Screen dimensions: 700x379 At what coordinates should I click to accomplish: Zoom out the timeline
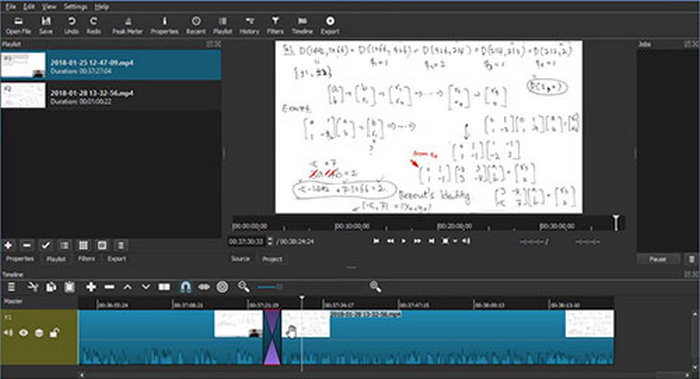click(243, 287)
